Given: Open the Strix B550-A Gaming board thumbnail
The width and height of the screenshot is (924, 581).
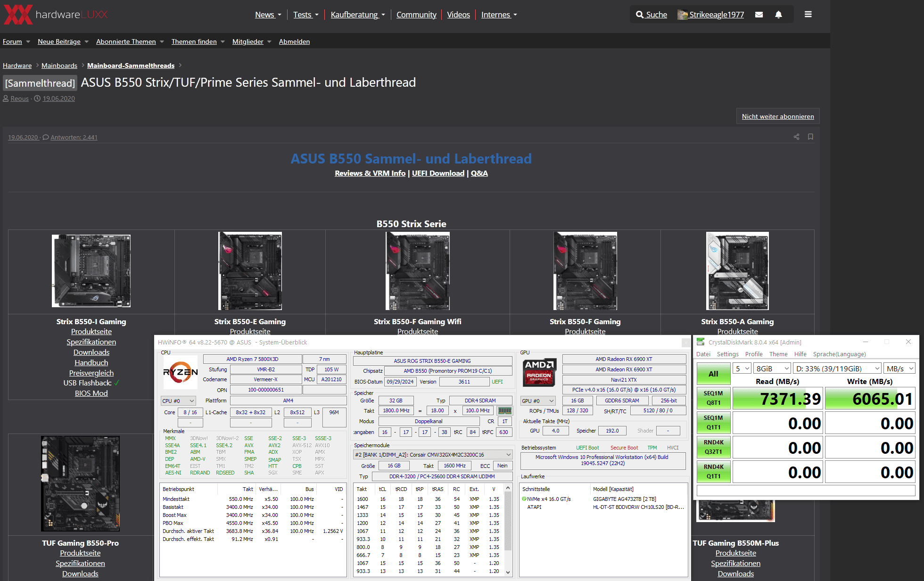Looking at the screenshot, I should (737, 271).
